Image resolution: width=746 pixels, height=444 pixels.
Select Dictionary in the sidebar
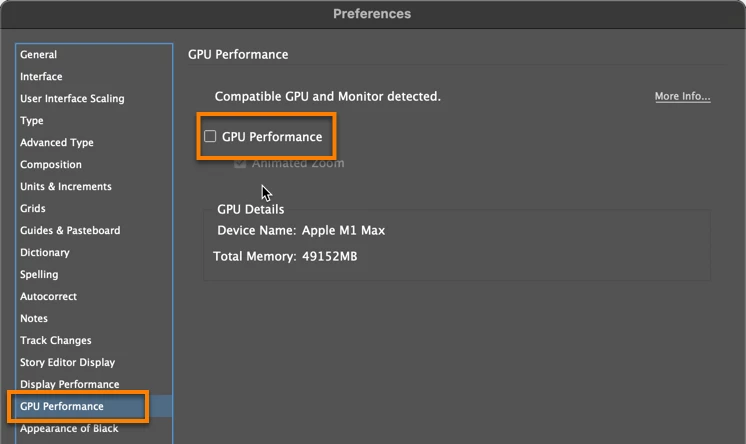45,252
